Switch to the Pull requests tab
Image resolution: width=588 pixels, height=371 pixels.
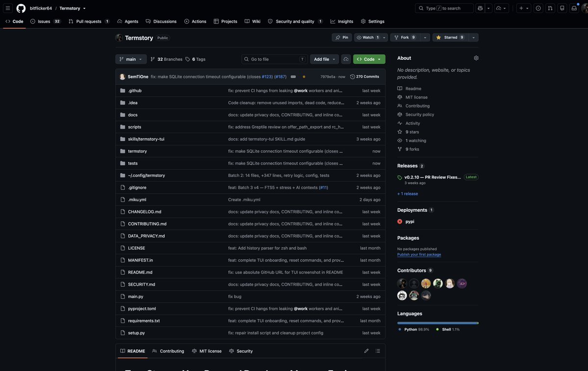89,22
